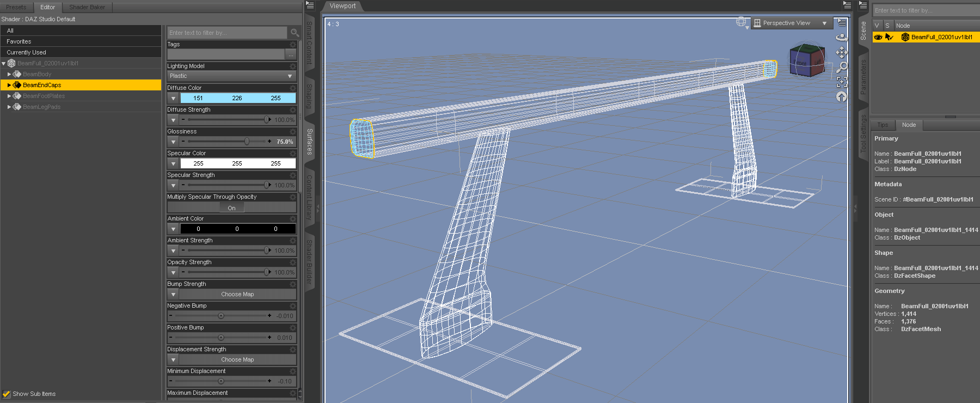
Task: Expand the BeamEndCaps surface
Action: [x=9, y=85]
